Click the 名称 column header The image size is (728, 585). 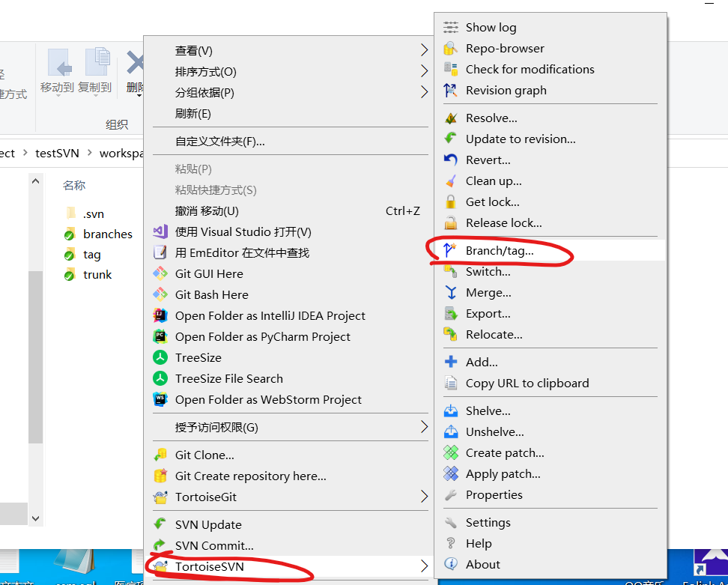74,185
